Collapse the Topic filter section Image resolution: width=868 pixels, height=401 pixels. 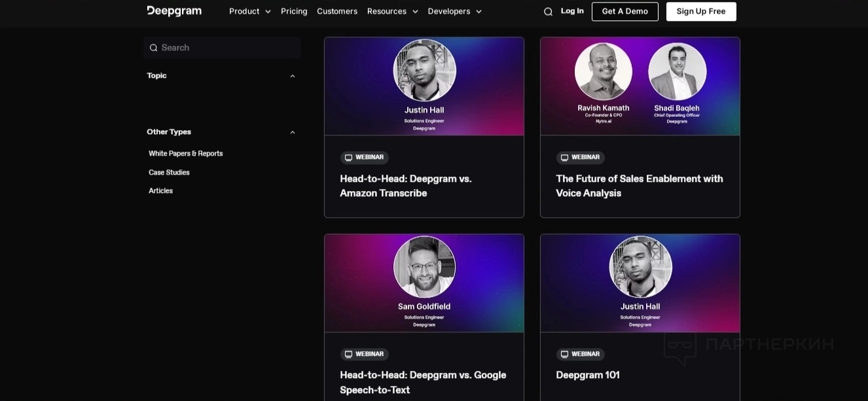293,76
